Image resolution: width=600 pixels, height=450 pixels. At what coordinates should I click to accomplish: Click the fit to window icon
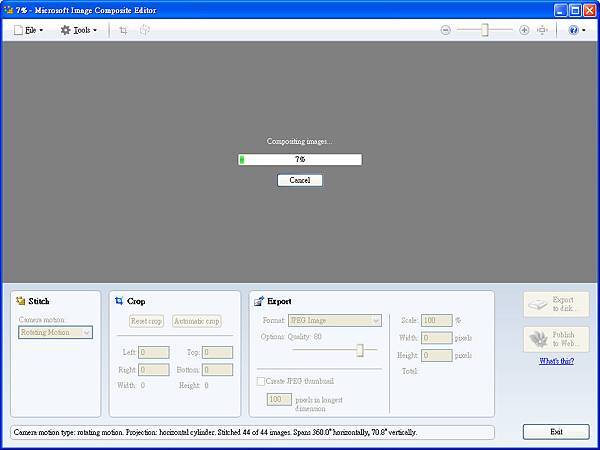pos(542,30)
